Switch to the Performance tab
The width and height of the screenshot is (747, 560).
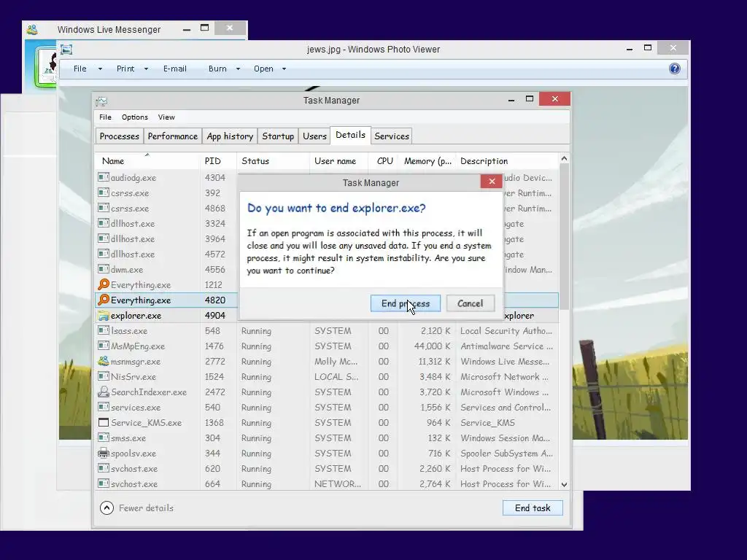[x=172, y=136]
